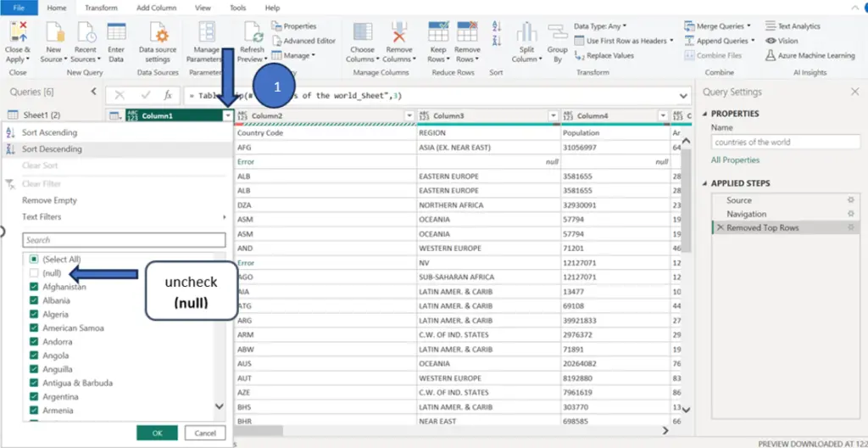Open the File tab
868x448 pixels.
point(19,8)
